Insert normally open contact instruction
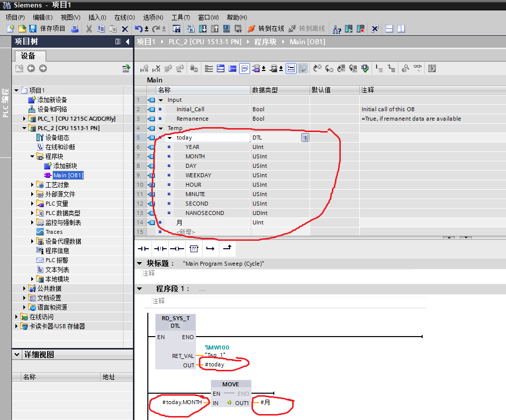 click(x=143, y=249)
